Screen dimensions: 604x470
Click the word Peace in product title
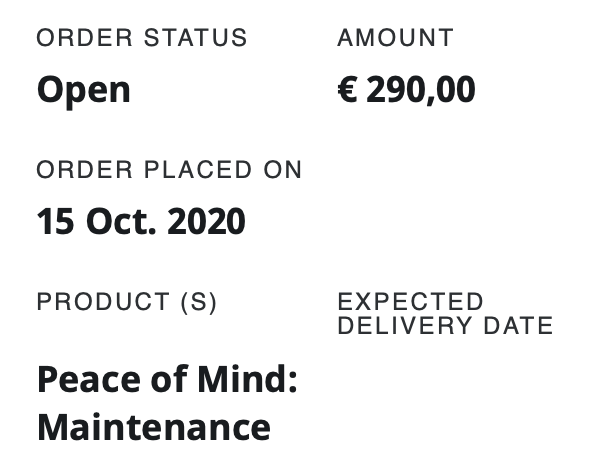(x=89, y=379)
